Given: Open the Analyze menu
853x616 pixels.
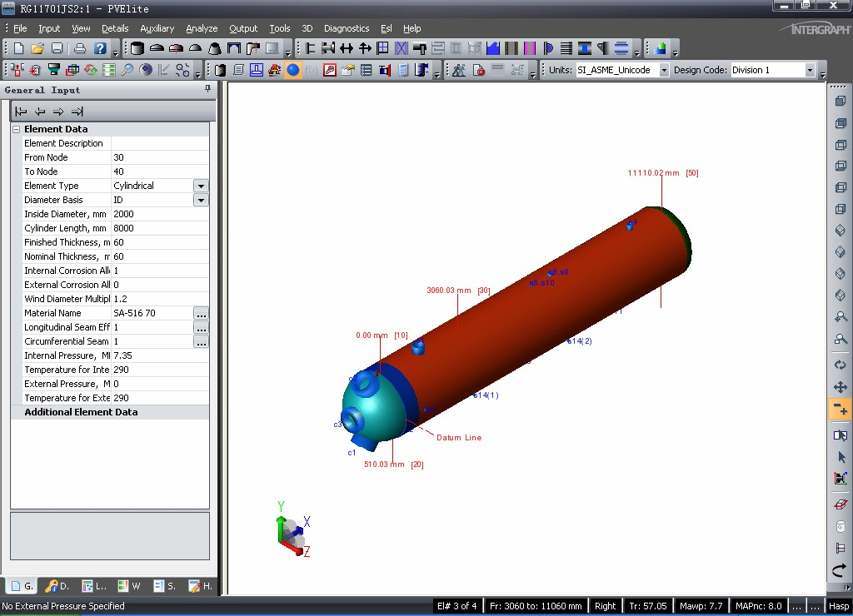Looking at the screenshot, I should click(x=202, y=28).
